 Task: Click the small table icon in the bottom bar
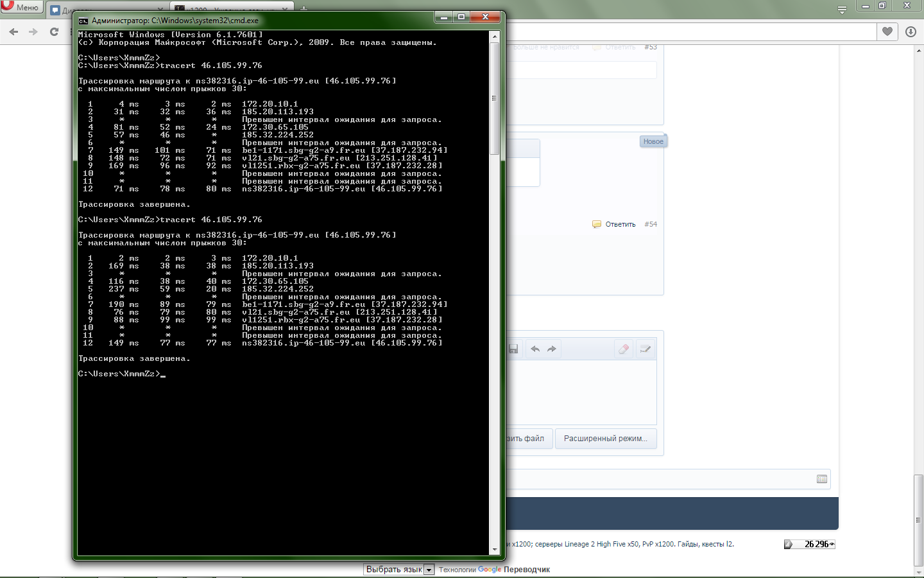[821, 479]
